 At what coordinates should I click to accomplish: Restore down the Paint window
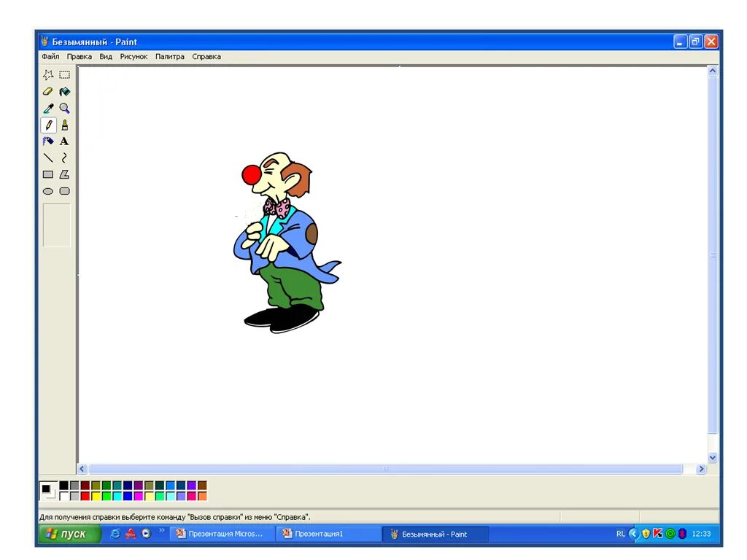[x=695, y=42]
